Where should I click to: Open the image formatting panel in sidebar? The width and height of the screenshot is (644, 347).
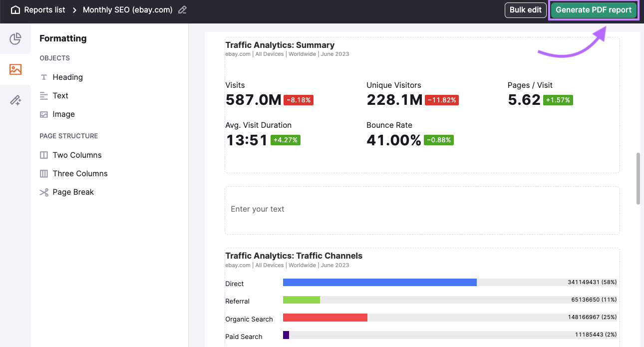(15, 70)
